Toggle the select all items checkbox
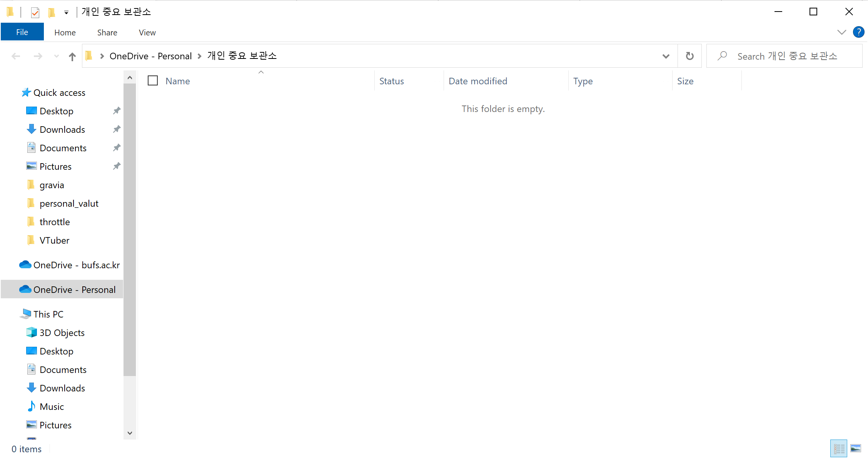 (153, 81)
